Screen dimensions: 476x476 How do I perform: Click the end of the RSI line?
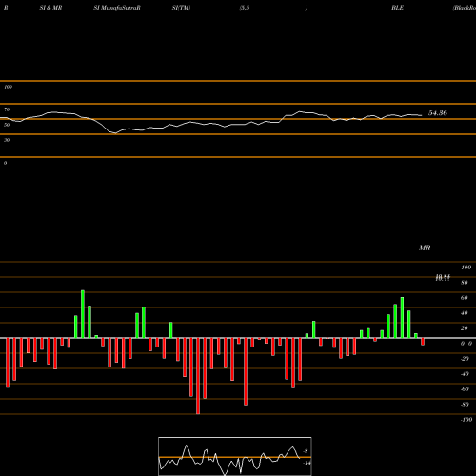(x=422, y=115)
